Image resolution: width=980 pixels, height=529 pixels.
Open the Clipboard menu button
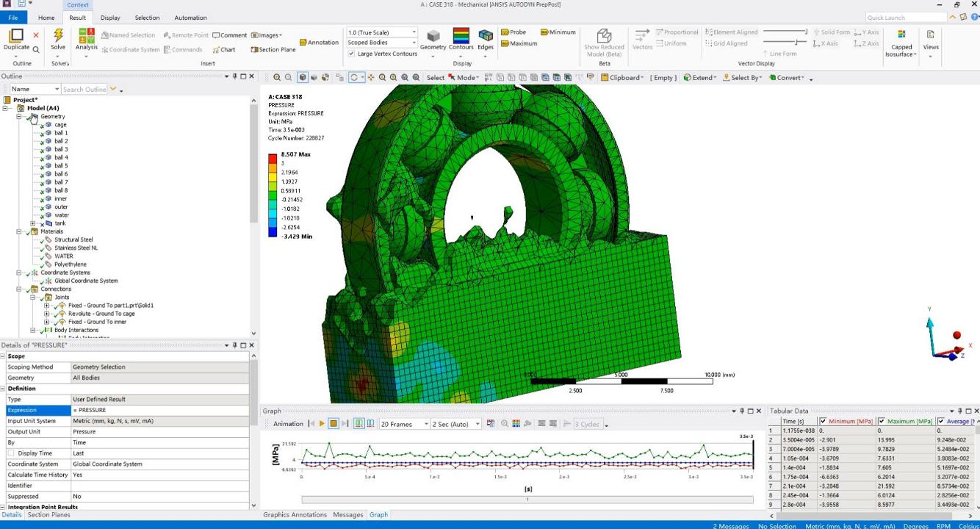coord(622,77)
